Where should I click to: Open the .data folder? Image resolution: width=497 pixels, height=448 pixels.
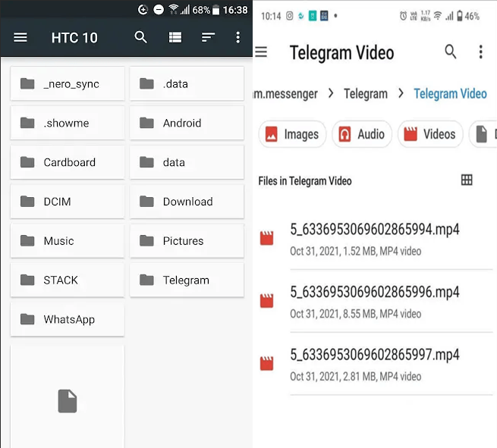tap(187, 83)
